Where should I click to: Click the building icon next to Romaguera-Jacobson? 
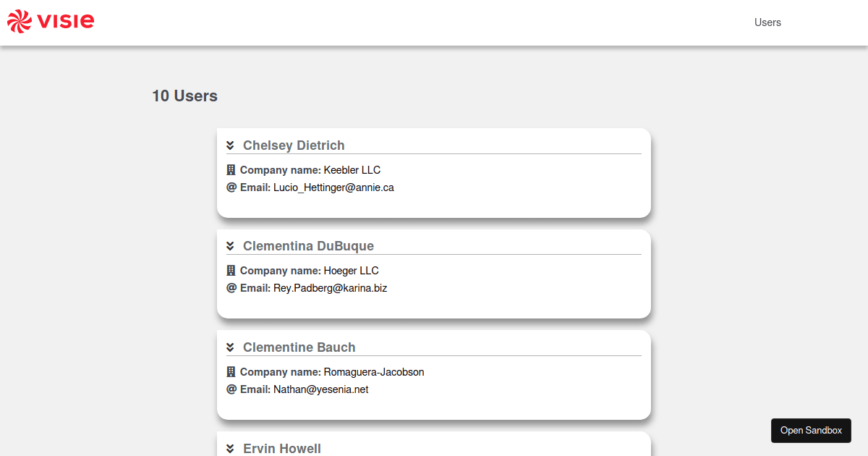pyautogui.click(x=231, y=372)
